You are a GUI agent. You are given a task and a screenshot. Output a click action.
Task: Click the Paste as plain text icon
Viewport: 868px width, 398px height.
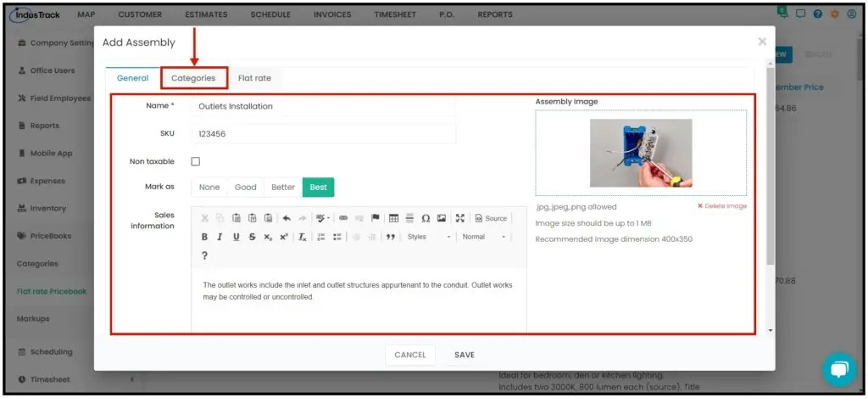252,218
